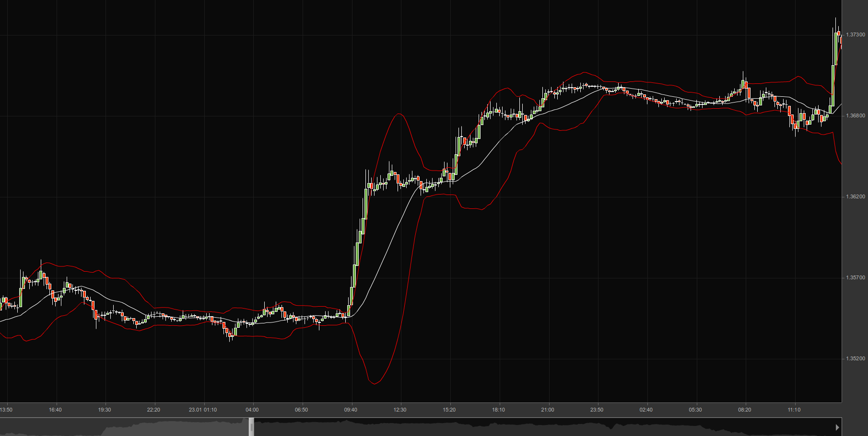Click the 1.36800 price axis label
This screenshot has height=436, width=868.
tap(855, 116)
